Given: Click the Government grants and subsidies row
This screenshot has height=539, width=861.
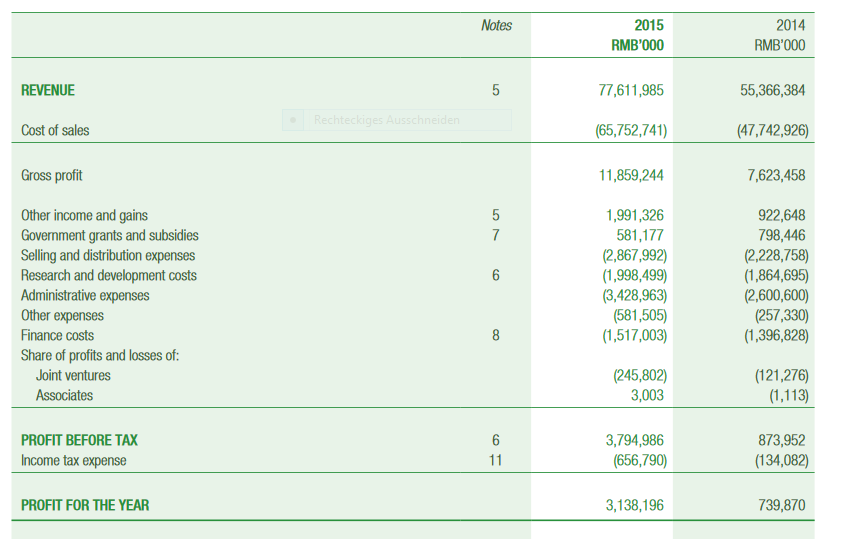Looking at the screenshot, I should pos(110,235).
